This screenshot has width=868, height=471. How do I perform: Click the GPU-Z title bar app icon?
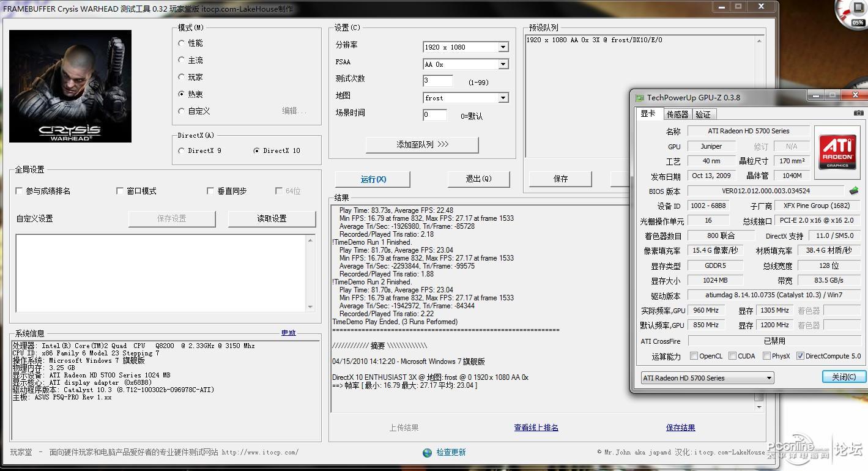639,98
